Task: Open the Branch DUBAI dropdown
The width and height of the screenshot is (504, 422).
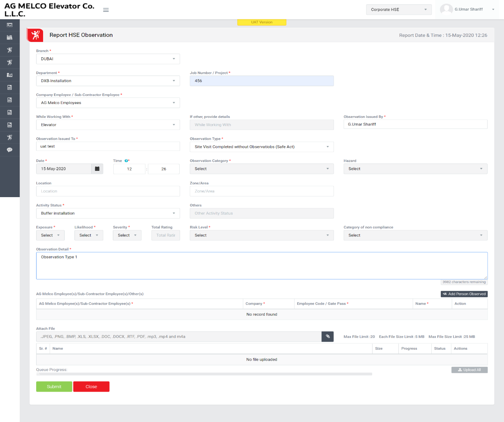Action: [108, 59]
